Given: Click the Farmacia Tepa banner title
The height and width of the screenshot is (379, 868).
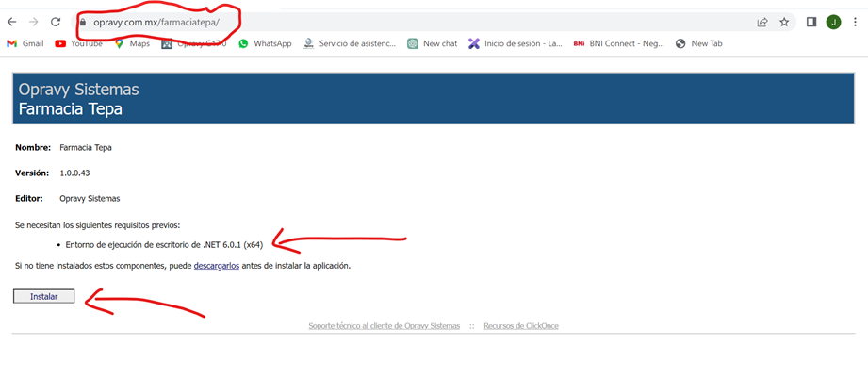Looking at the screenshot, I should pos(71,109).
